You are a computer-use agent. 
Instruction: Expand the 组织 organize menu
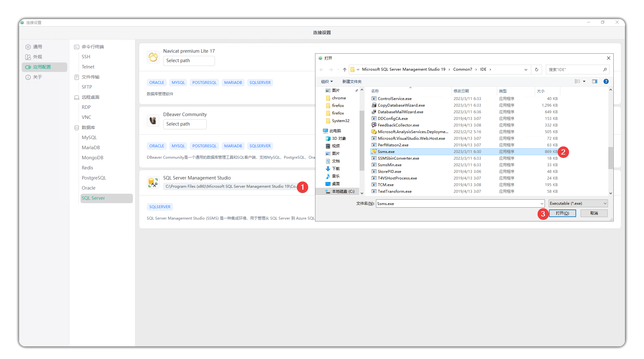click(x=326, y=81)
